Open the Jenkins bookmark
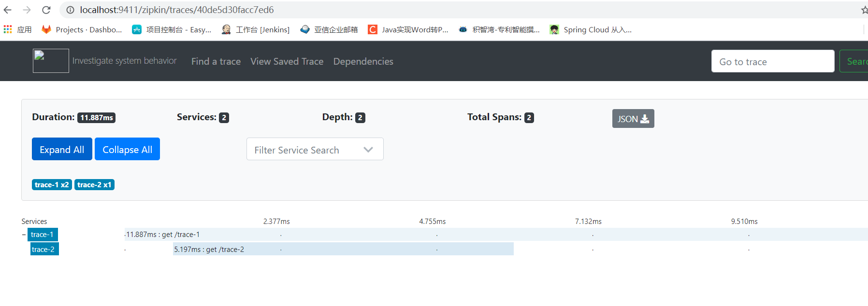 (x=256, y=29)
